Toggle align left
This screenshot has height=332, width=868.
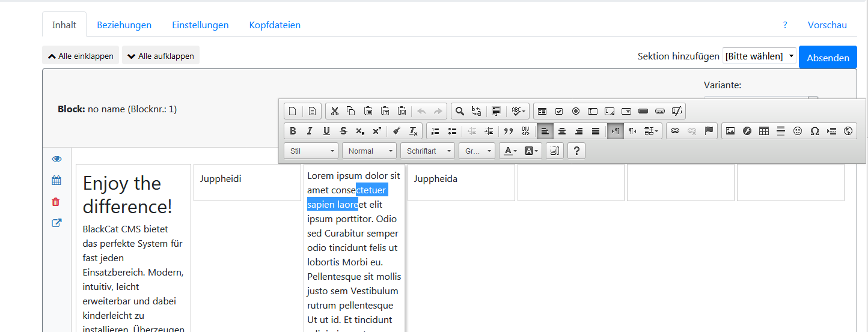(x=545, y=131)
